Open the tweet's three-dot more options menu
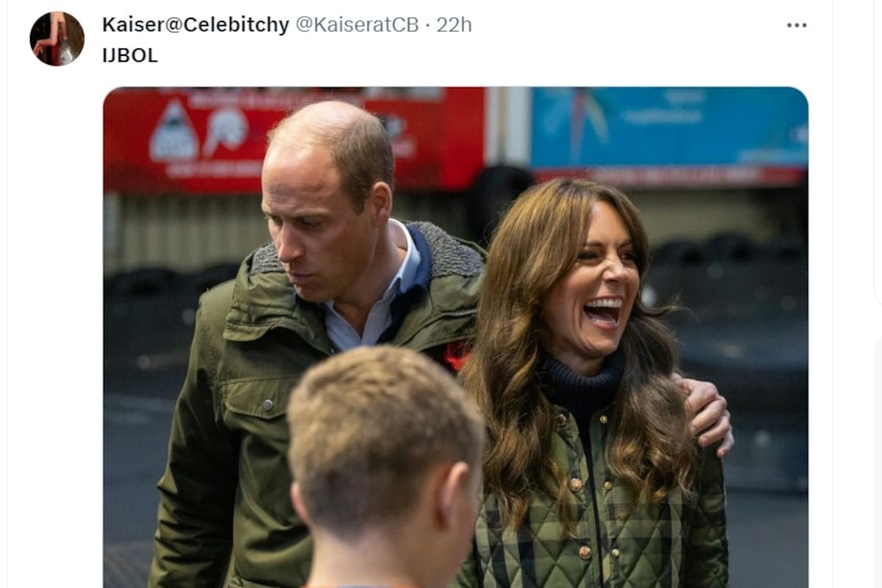Screen dimensions: 882x588 coord(797,25)
